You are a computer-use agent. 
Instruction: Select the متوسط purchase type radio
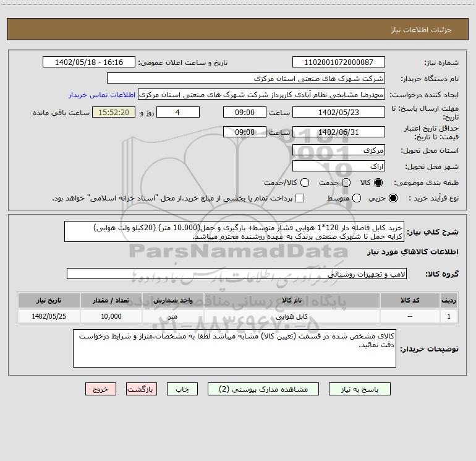(357, 198)
